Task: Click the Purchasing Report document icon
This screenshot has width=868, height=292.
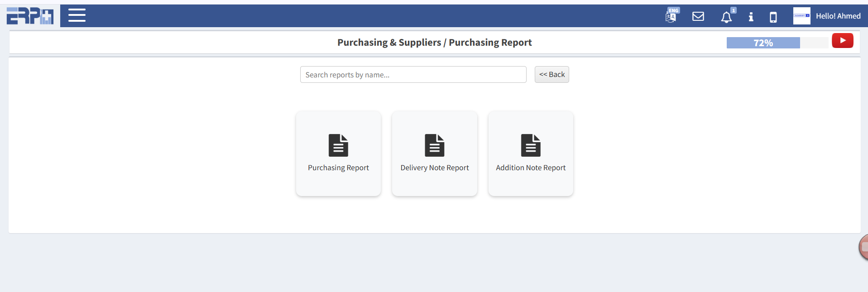Action: [x=338, y=145]
